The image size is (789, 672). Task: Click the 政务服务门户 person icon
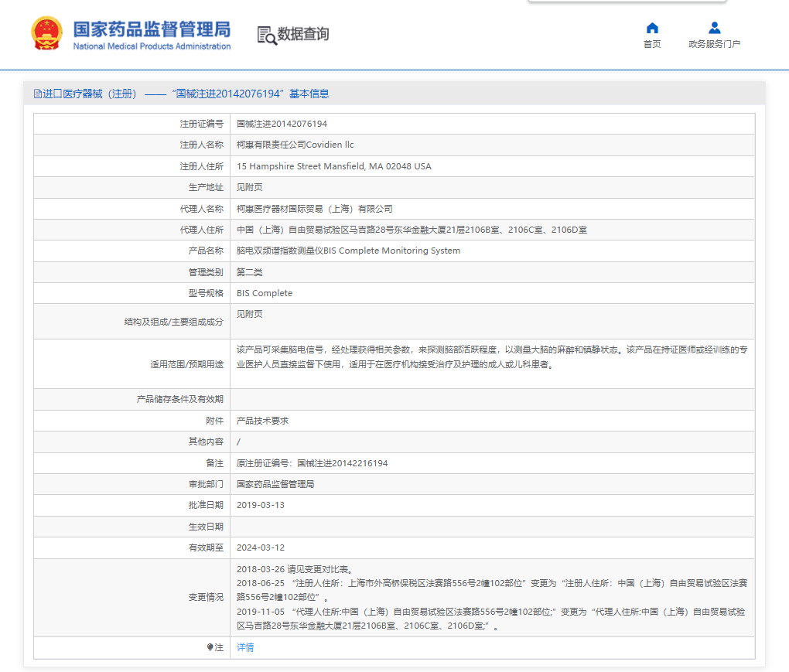point(712,27)
